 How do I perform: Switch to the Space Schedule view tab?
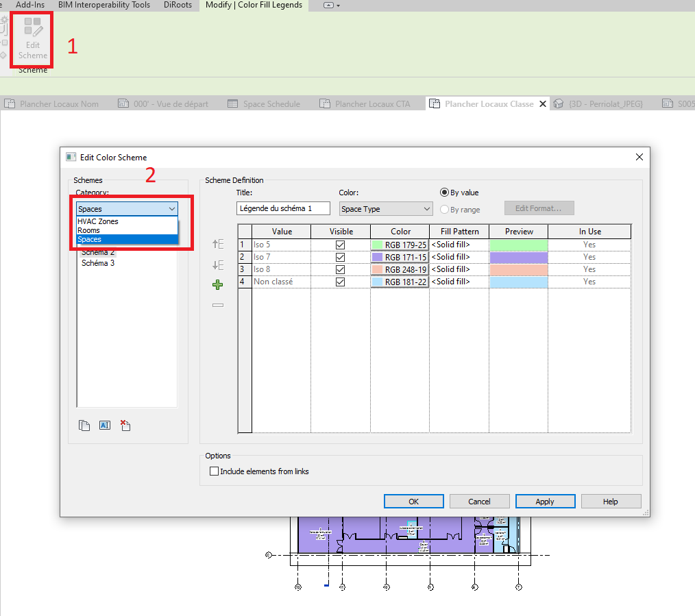pyautogui.click(x=271, y=104)
